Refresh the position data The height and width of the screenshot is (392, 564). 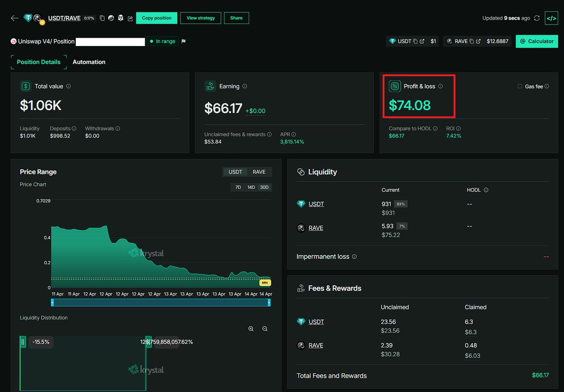pyautogui.click(x=537, y=18)
